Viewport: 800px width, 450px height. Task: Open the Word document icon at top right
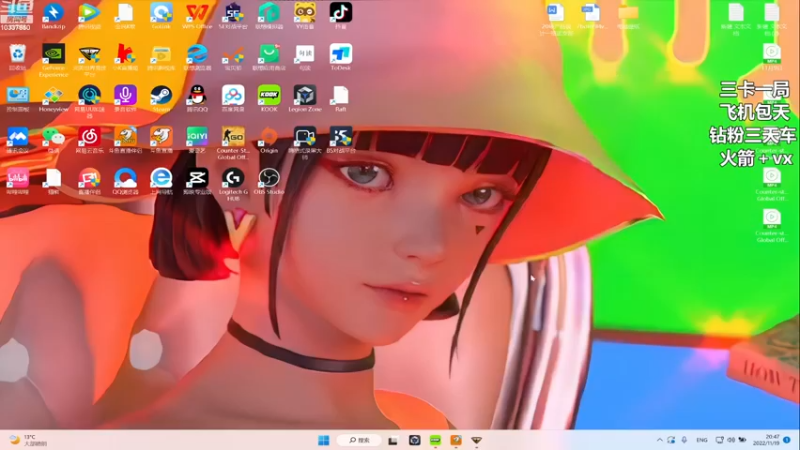[556, 19]
